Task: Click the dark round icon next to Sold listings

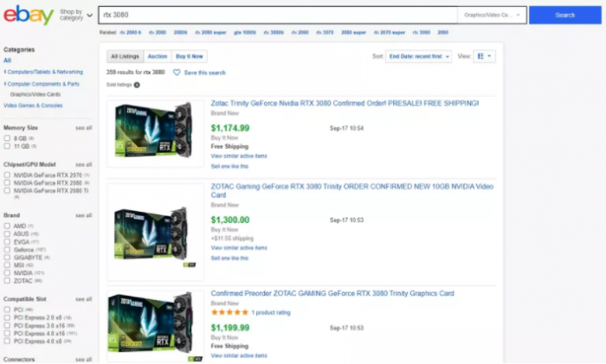Action: [137, 85]
